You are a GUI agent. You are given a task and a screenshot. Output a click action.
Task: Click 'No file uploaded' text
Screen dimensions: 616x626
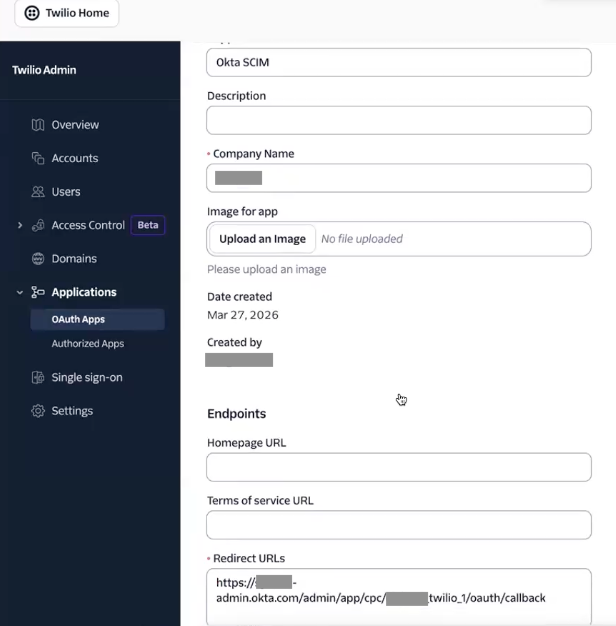tap(362, 239)
